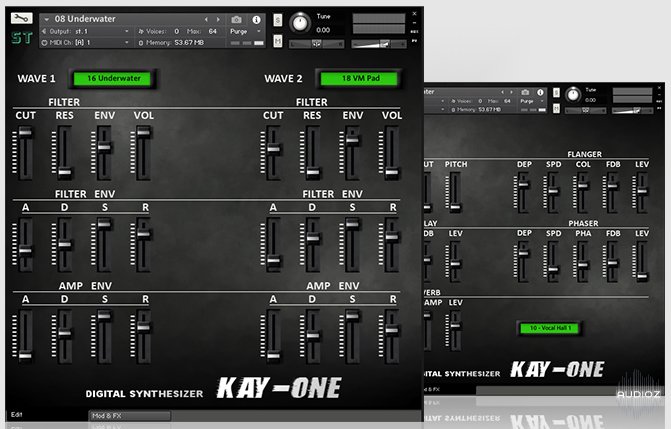
Task: Click Wave 1 VOL slider
Action: coord(143,152)
